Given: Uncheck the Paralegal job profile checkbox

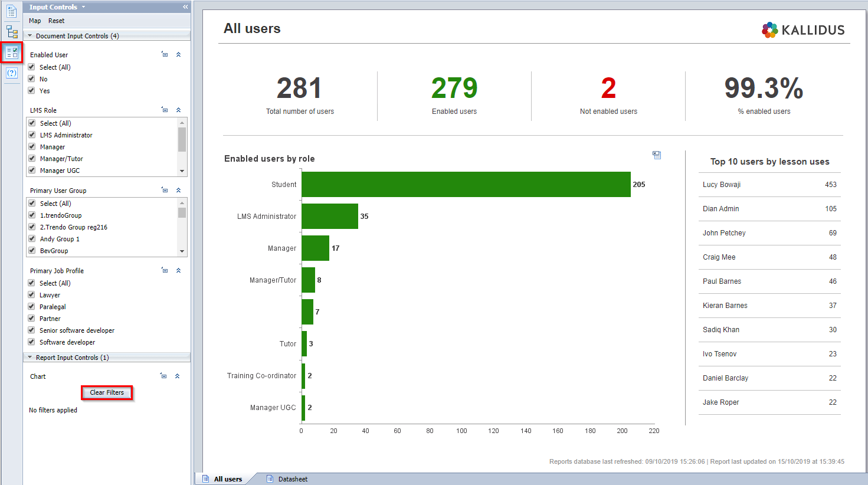Looking at the screenshot, I should pos(32,306).
